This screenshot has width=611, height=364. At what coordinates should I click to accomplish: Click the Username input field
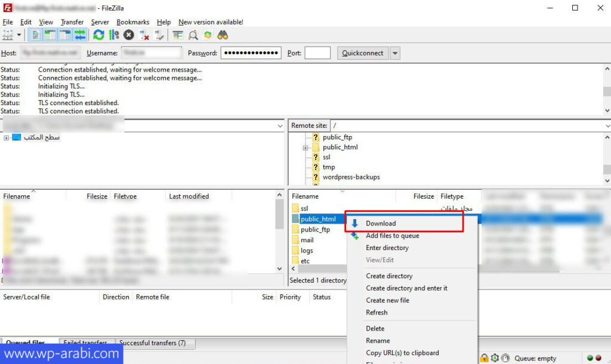[152, 53]
